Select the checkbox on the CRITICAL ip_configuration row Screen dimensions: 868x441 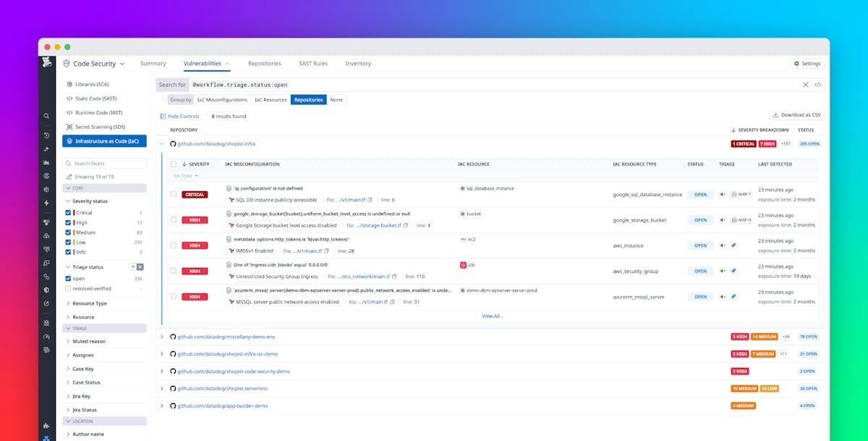[x=173, y=194]
